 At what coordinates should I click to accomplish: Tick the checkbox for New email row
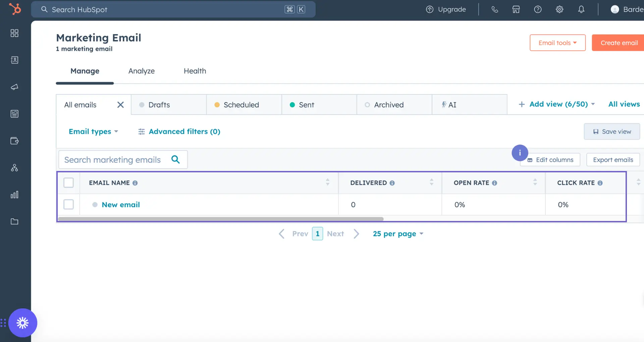68,205
